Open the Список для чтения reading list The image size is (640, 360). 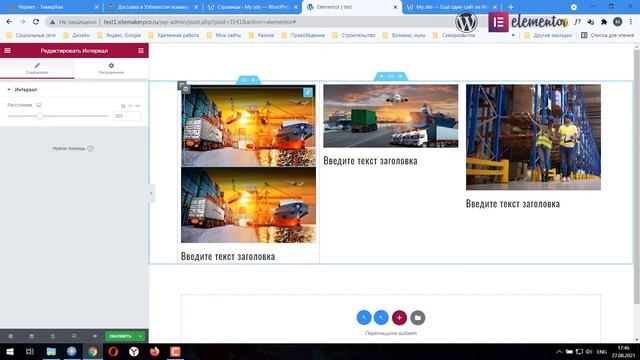click(x=607, y=36)
